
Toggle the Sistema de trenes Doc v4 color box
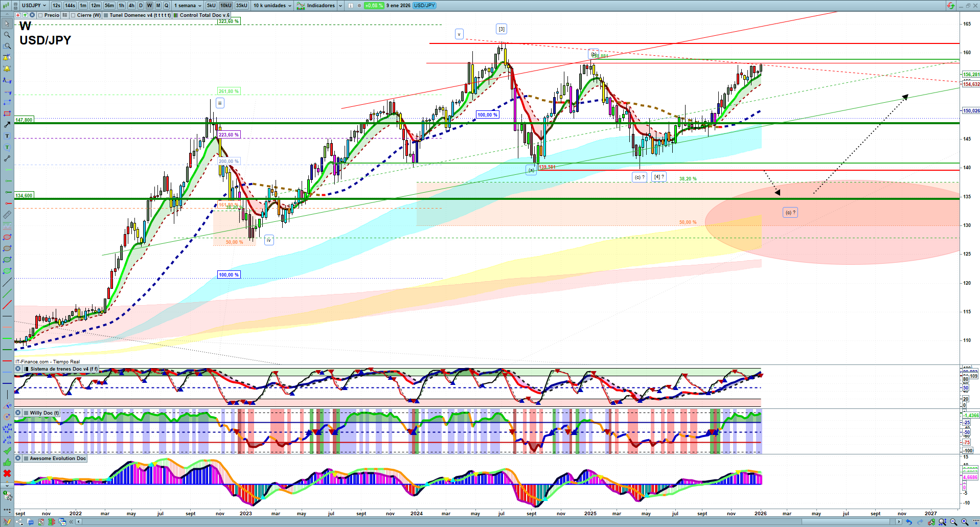26,369
